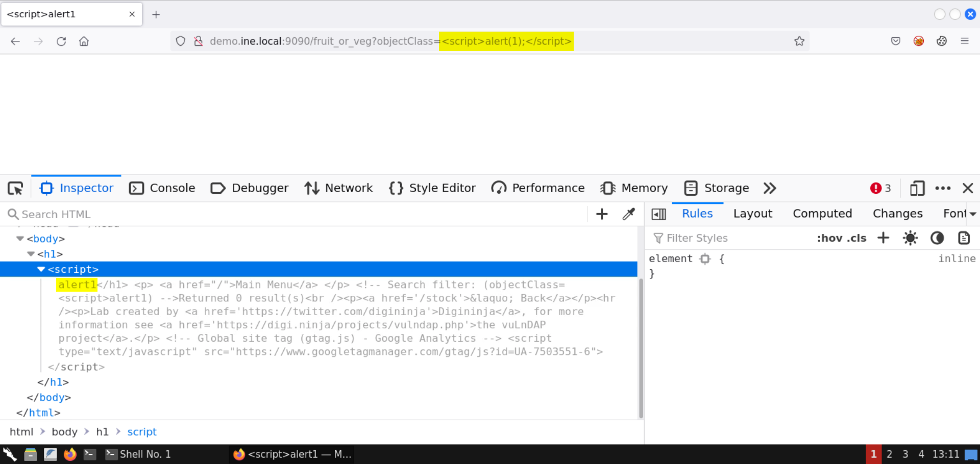The image size is (980, 464).
Task: Show more DevTools tabs chevron
Action: click(770, 188)
